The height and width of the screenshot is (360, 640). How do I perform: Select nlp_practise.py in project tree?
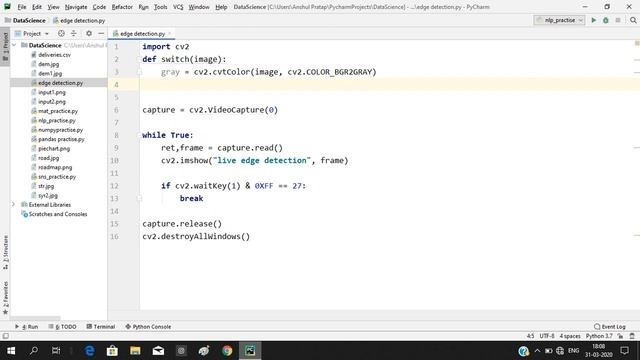pyautogui.click(x=57, y=120)
